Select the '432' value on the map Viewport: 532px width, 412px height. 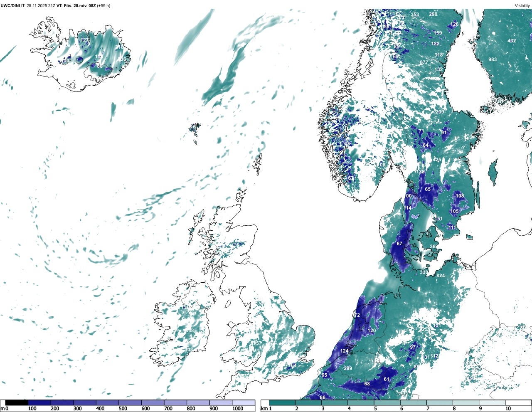[x=512, y=41]
